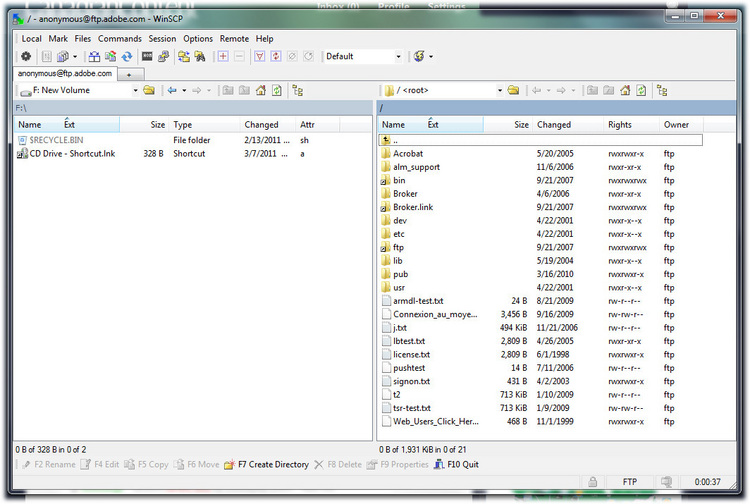Go to remote home directory icon
This screenshot has width=750, height=504.
pyautogui.click(x=625, y=90)
